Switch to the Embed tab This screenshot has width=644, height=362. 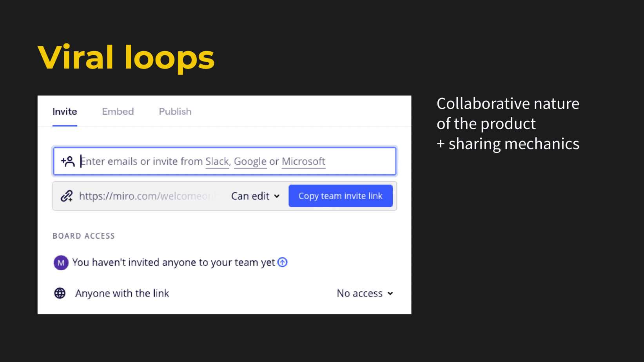pyautogui.click(x=118, y=111)
